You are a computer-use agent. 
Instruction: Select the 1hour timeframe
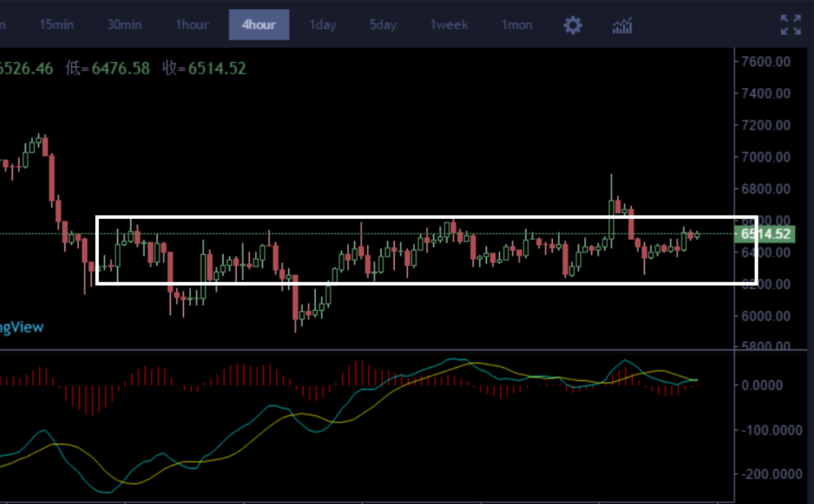pyautogui.click(x=192, y=25)
